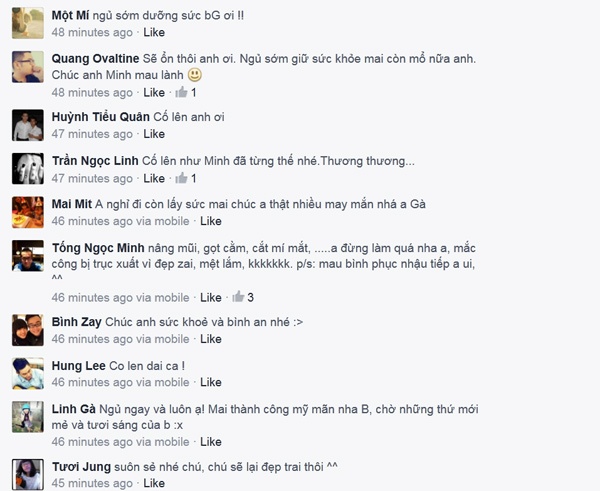The image size is (600, 491).
Task: Open Mai Mít's profile photo
Action: [27, 211]
